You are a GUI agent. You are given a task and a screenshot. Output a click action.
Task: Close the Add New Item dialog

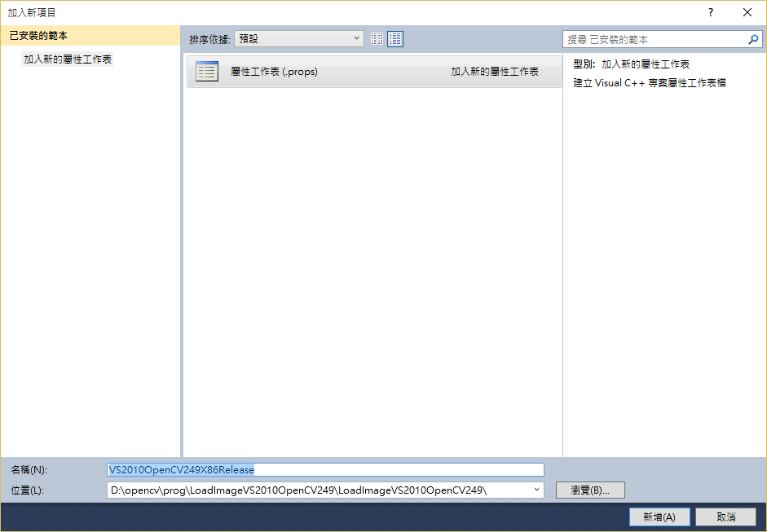coord(747,13)
